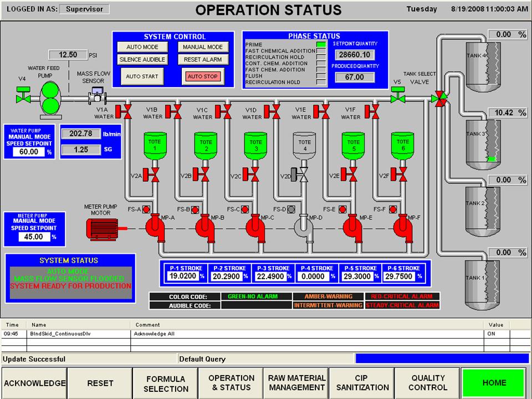The image size is (532, 399).
Task: Switch system to MANUAL MODE
Action: [x=203, y=47]
